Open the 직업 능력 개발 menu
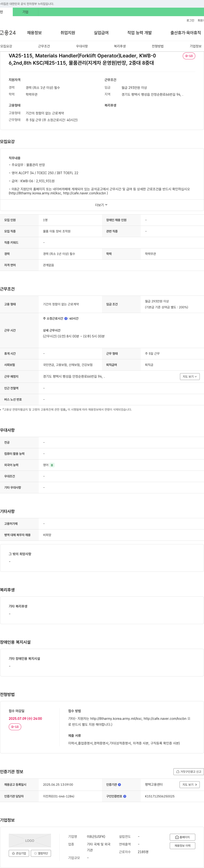The width and height of the screenshot is (204, 868). click(139, 33)
